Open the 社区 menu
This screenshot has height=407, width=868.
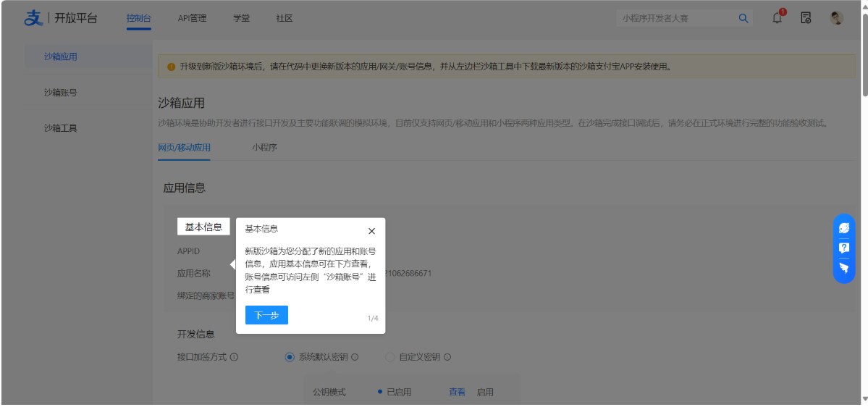point(284,18)
